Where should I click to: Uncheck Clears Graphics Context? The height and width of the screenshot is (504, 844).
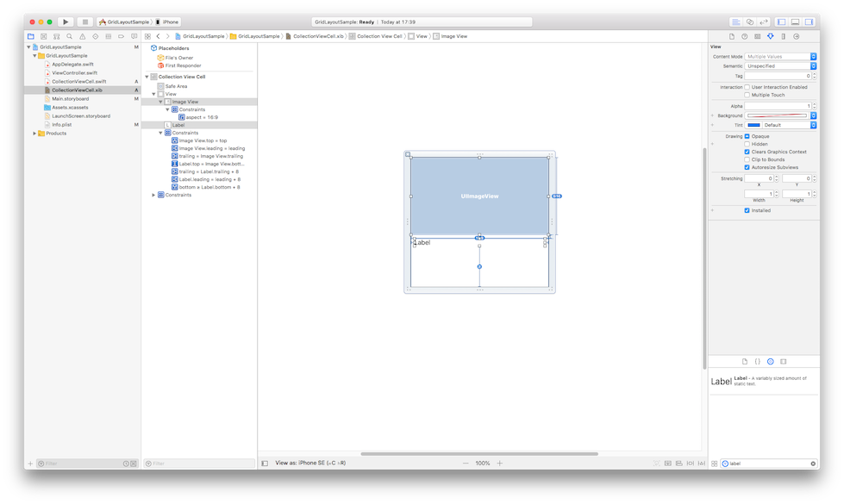coord(747,152)
